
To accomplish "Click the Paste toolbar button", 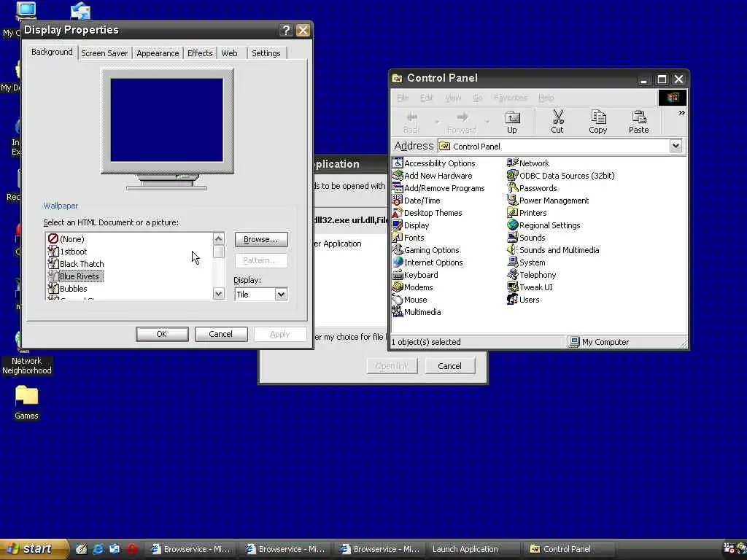I will tap(639, 122).
